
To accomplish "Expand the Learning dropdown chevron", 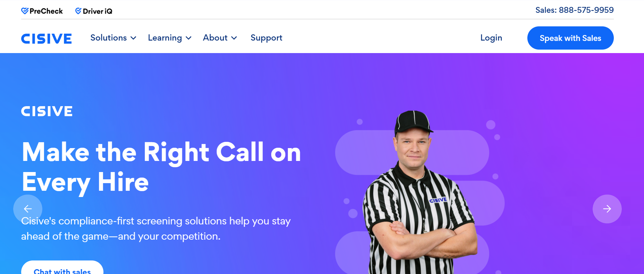I will tap(189, 38).
